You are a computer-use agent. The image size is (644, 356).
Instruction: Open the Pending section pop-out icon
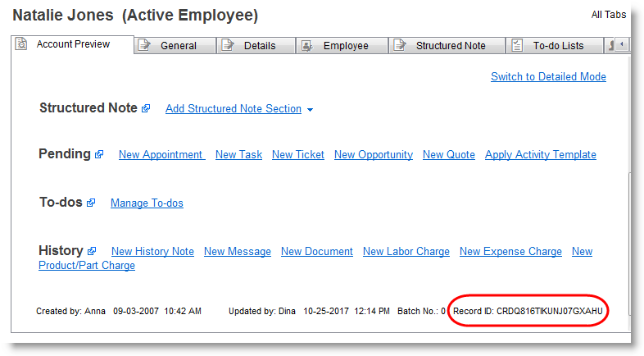pyautogui.click(x=99, y=154)
